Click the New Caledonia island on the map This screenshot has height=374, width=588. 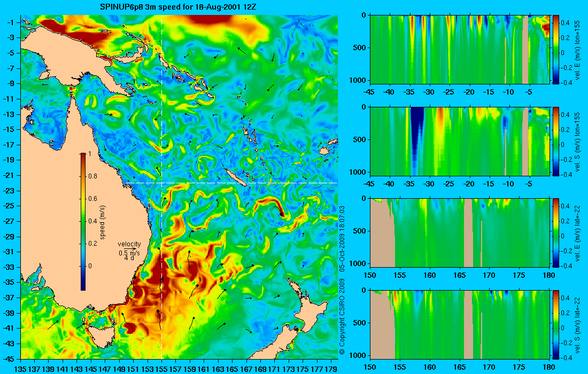coord(235,177)
